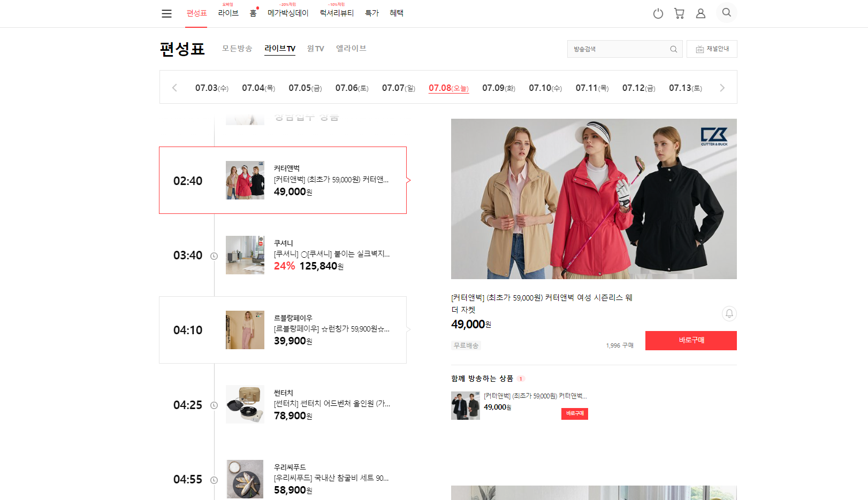
Task: Select date 07.05 (금)
Action: click(x=305, y=88)
